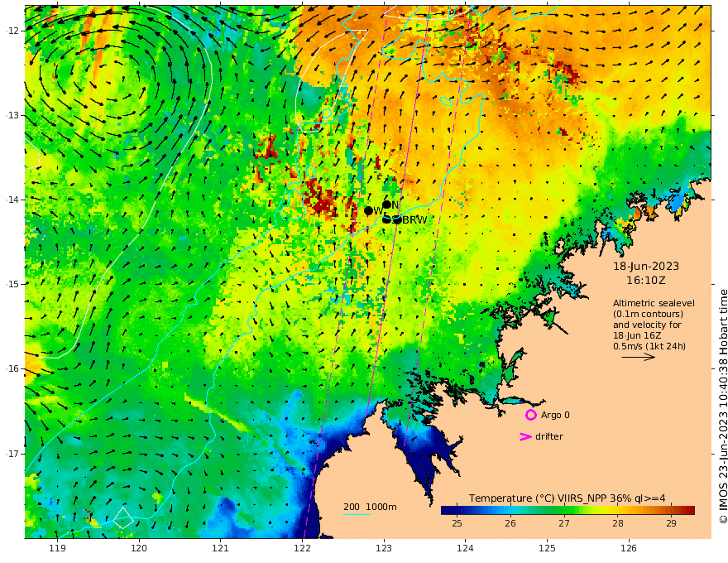Click the '0.5m/s (1kt 24h)' scale label
Viewport: 728px width, 563px height.
click(x=649, y=346)
